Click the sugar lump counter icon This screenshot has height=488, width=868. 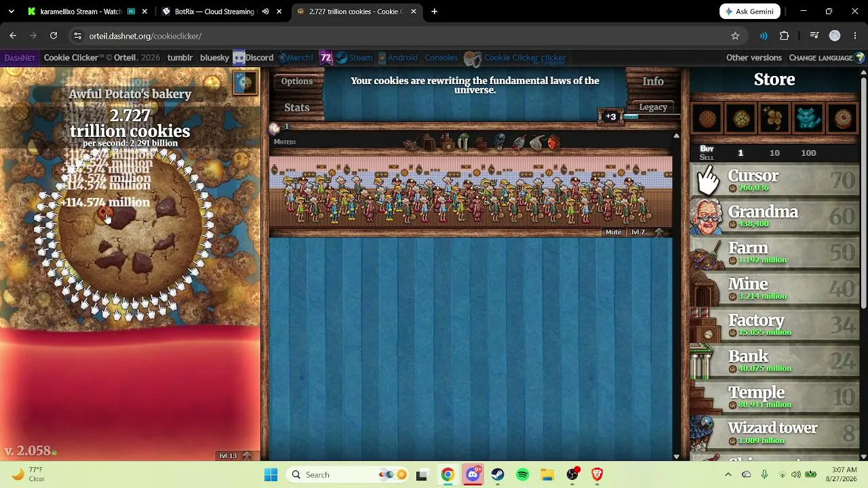click(275, 127)
